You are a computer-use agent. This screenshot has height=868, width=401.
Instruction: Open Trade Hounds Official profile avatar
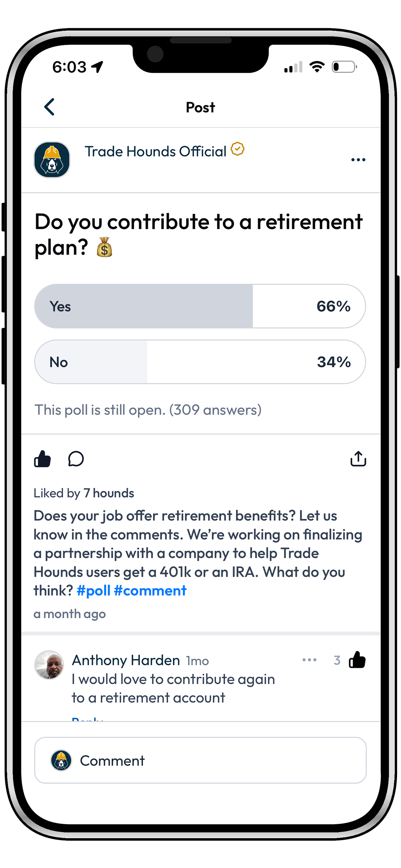click(x=52, y=160)
